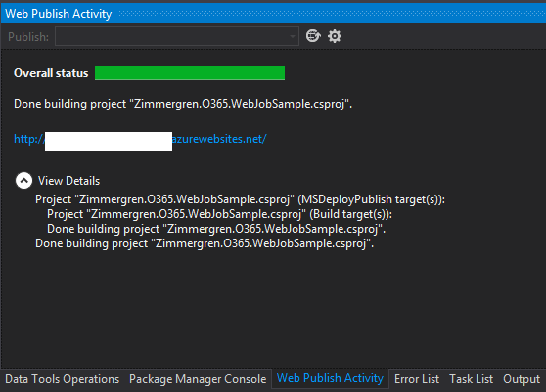The height and width of the screenshot is (392, 546).
Task: Open the Task List tab
Action: coord(471,379)
